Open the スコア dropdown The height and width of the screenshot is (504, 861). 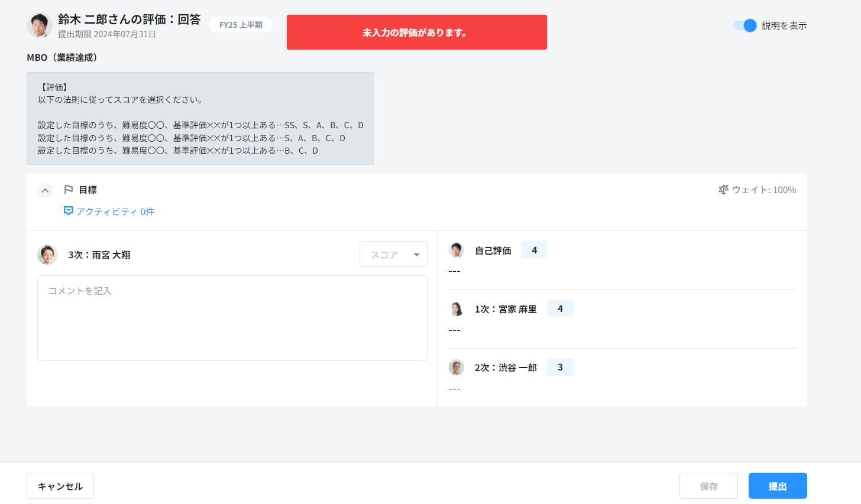(x=393, y=255)
